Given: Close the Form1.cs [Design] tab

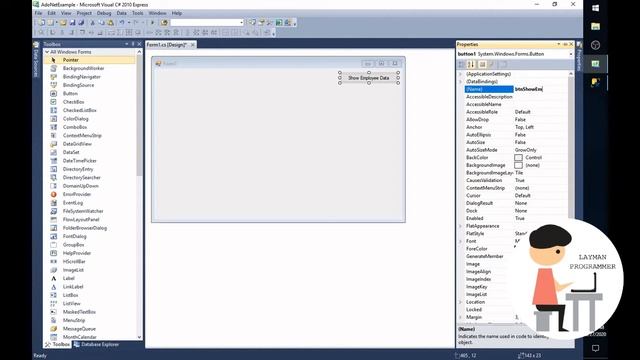Looking at the screenshot, I should tap(193, 45).
